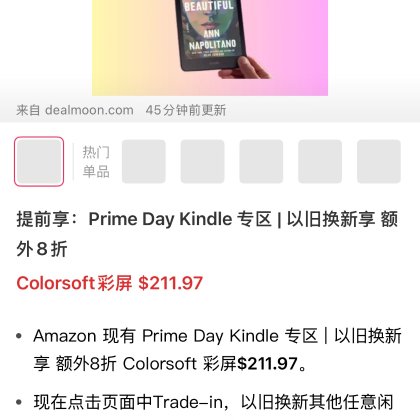Open second placeholder item in 热门单品 row
The image size is (420, 420).
pos(202,161)
